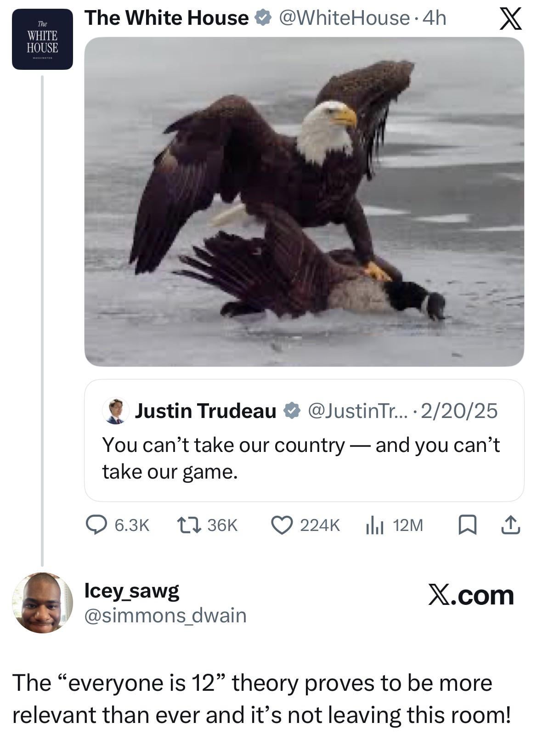Click the reply comment bubble icon
Screen dimensions: 537x756
point(96,525)
